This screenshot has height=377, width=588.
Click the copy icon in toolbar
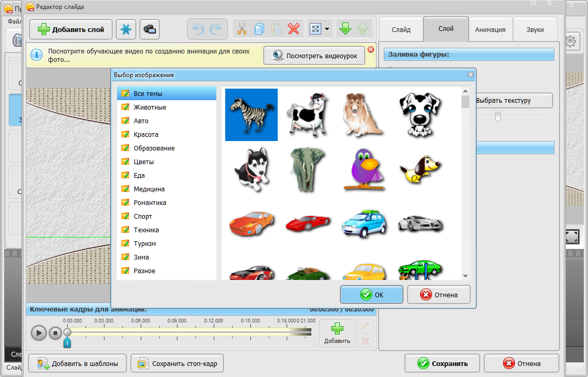[259, 29]
